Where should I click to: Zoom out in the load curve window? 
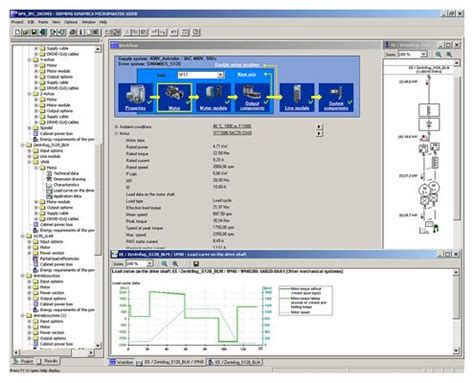[175, 263]
